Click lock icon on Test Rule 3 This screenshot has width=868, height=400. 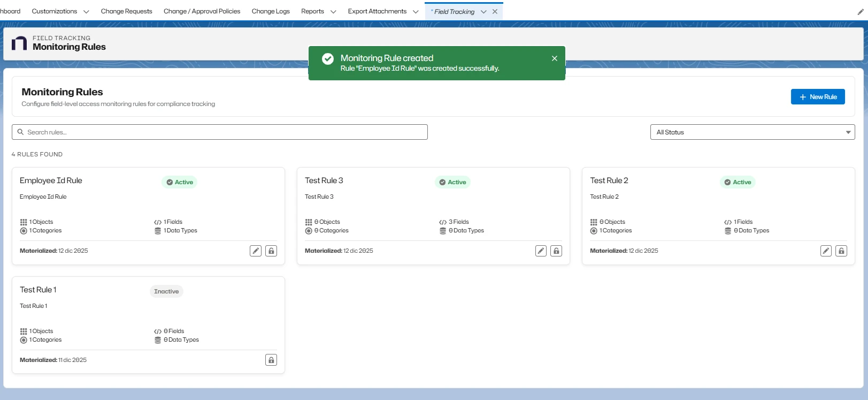pyautogui.click(x=556, y=251)
